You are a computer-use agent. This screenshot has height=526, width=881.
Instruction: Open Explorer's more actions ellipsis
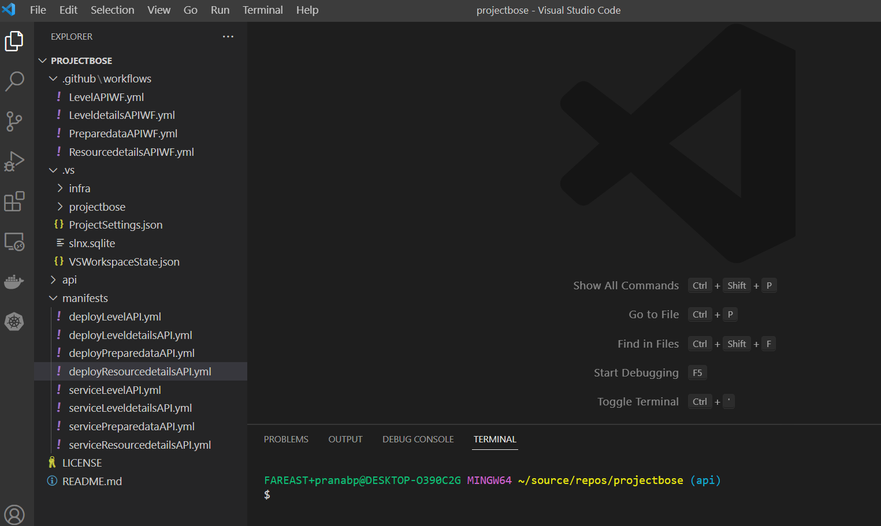point(228,37)
